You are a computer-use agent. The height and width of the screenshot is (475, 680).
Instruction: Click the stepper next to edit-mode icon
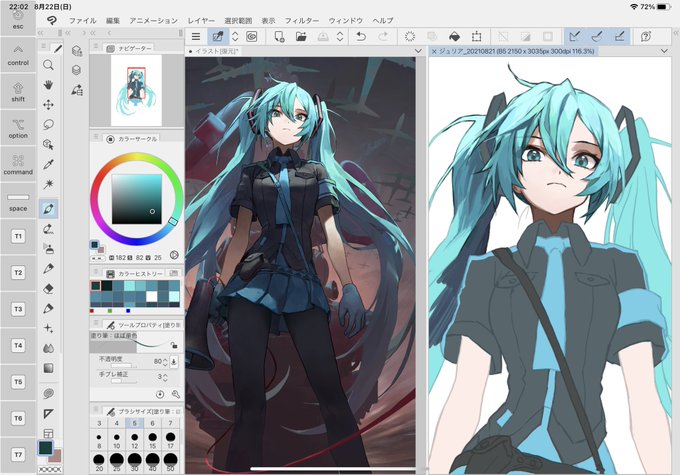coord(235,37)
